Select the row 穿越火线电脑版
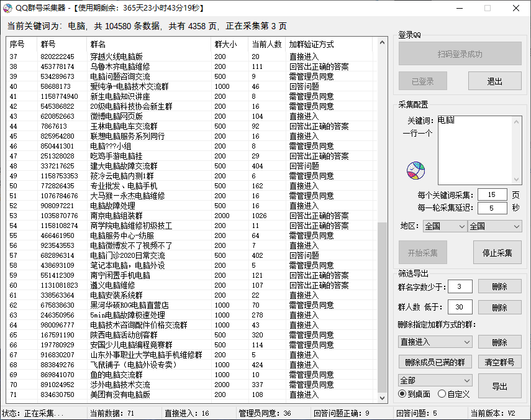The image size is (531, 420). 192,57
